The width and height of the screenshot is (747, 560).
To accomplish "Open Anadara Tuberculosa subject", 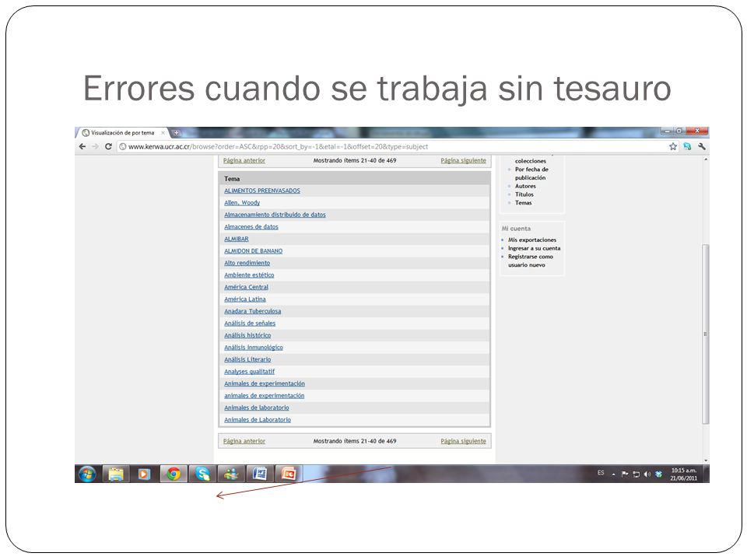I will (x=252, y=311).
